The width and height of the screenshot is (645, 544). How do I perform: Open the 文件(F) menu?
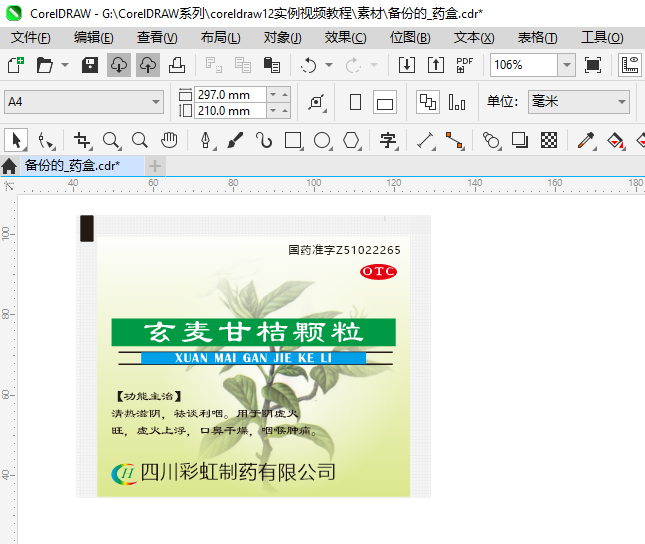coord(30,38)
